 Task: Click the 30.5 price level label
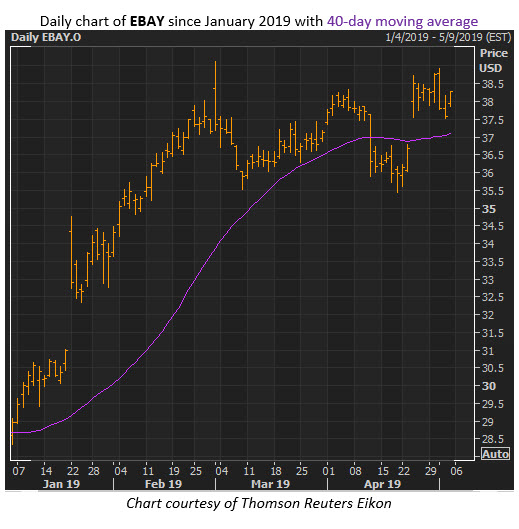[x=492, y=368]
